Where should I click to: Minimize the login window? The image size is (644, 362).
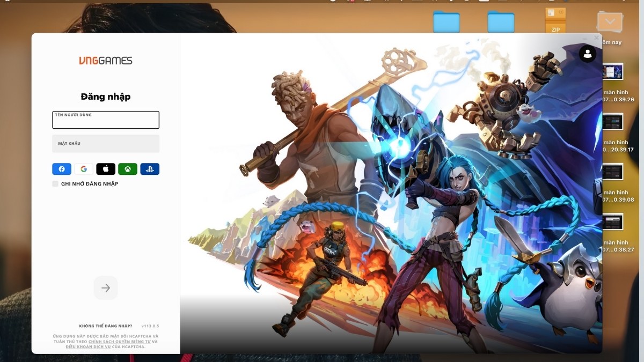(584, 38)
